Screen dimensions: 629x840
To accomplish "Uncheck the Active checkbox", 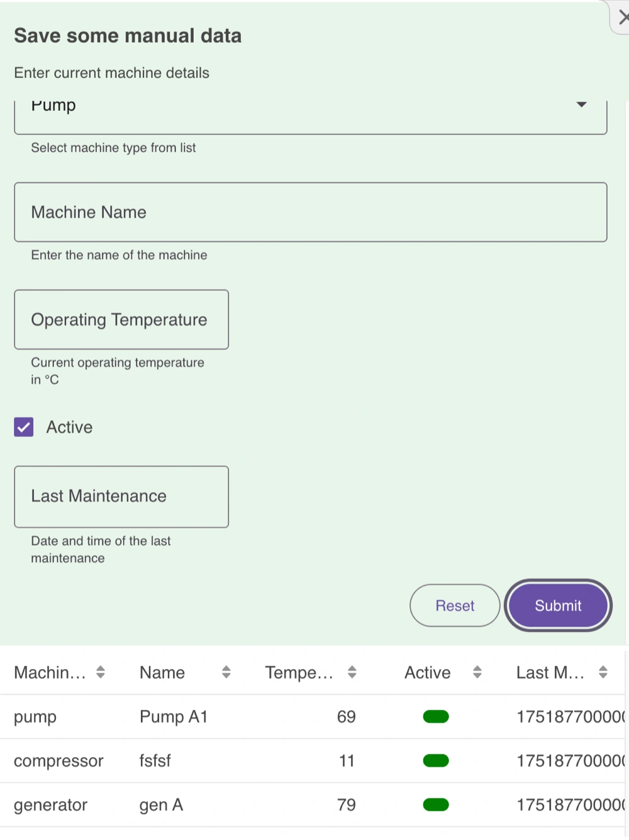I will point(24,428).
